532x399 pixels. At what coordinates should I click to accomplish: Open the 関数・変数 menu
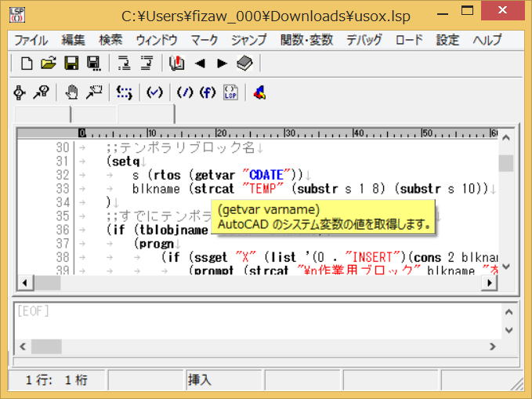coord(306,40)
